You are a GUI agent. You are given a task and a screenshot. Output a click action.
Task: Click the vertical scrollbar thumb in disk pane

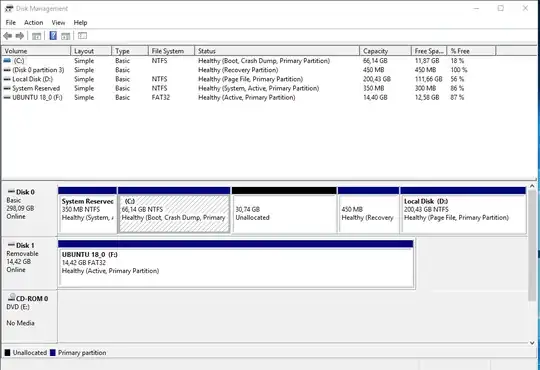532,245
